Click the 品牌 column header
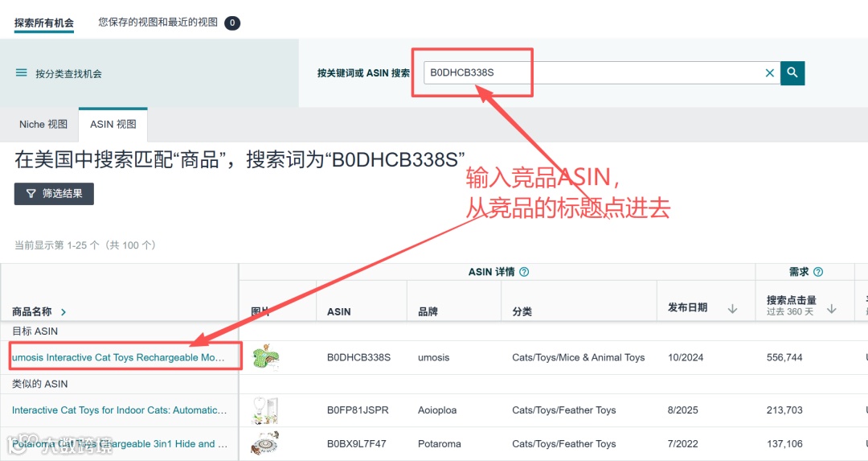 click(x=428, y=312)
